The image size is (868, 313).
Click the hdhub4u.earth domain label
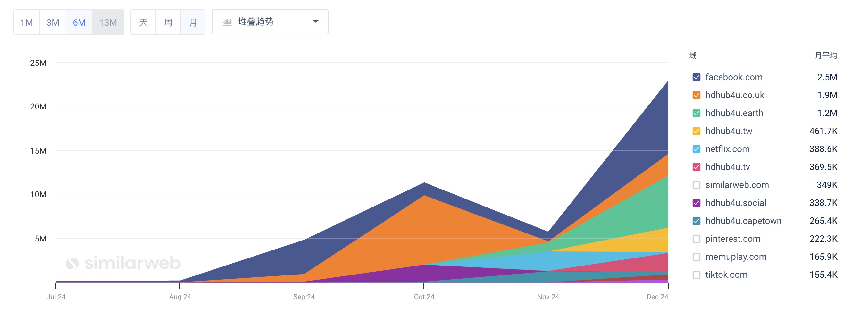pyautogui.click(x=734, y=113)
